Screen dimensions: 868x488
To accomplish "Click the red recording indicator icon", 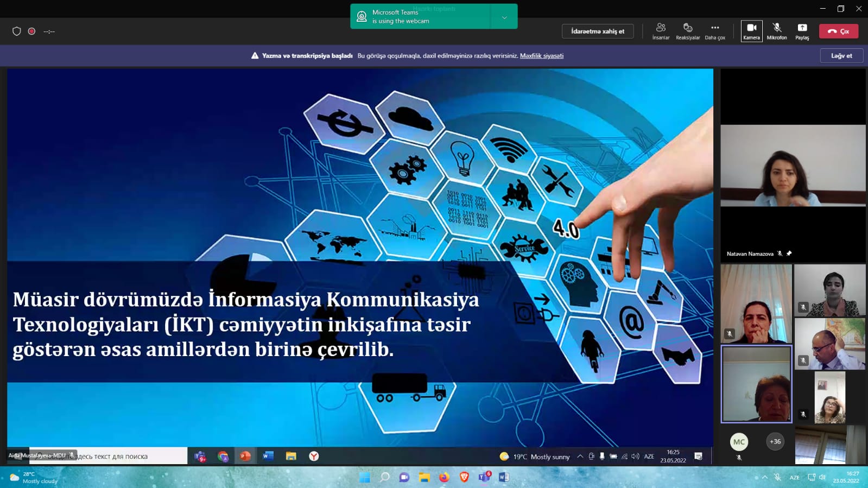I will [32, 31].
